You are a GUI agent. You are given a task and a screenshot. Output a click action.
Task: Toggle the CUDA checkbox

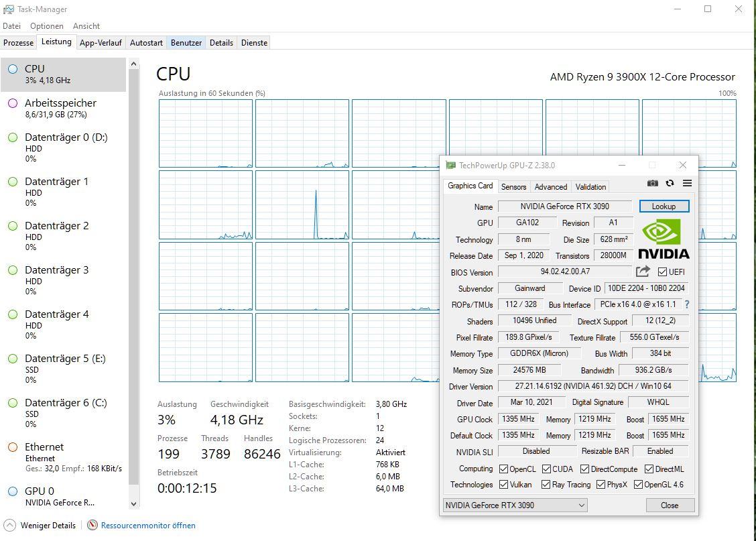pos(547,469)
